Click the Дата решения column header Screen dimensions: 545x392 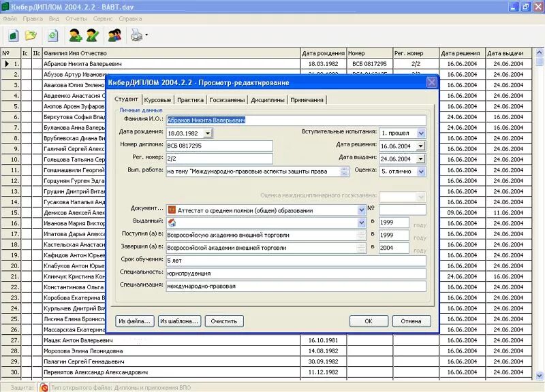(x=462, y=53)
